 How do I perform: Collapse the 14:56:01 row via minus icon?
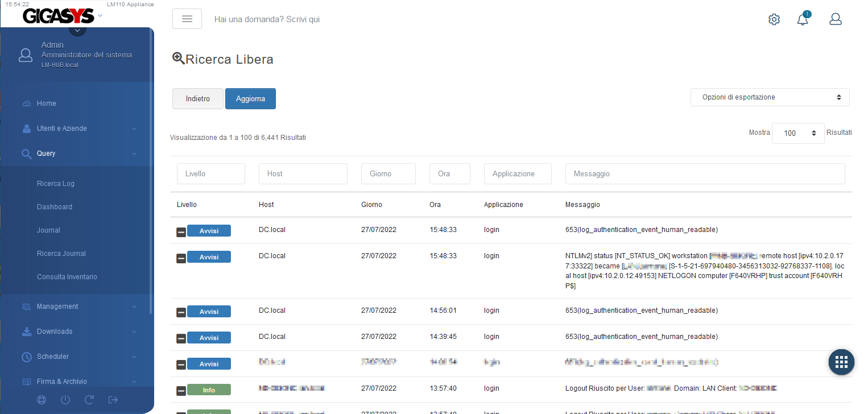point(181,313)
